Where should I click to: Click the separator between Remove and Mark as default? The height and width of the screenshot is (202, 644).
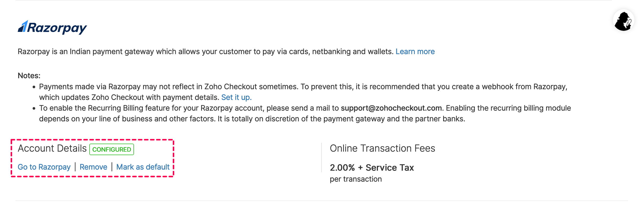pyautogui.click(x=112, y=167)
